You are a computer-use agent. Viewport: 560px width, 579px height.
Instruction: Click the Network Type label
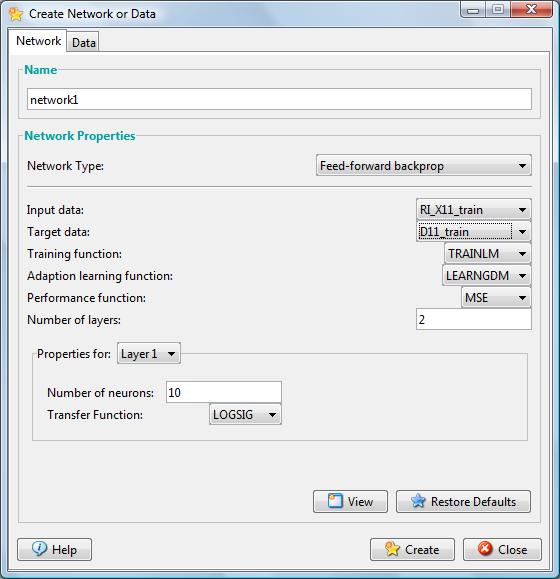[x=65, y=166]
